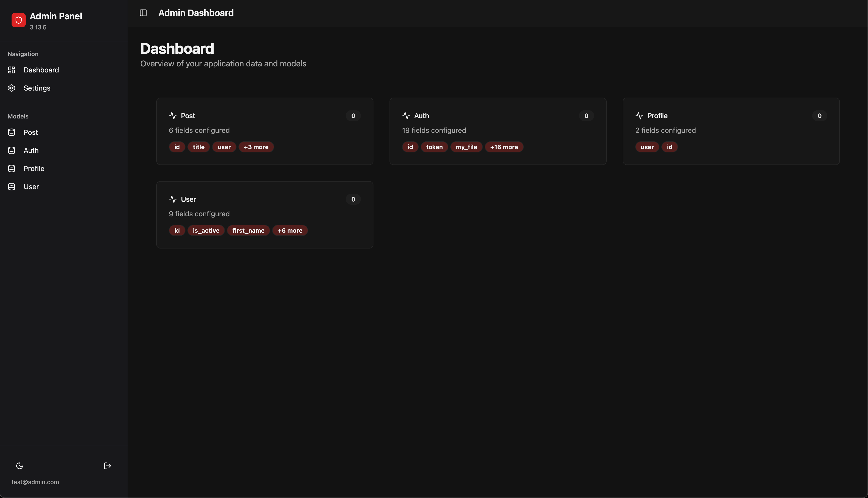Open the Auth card title
This screenshot has width=868, height=498.
coord(421,116)
